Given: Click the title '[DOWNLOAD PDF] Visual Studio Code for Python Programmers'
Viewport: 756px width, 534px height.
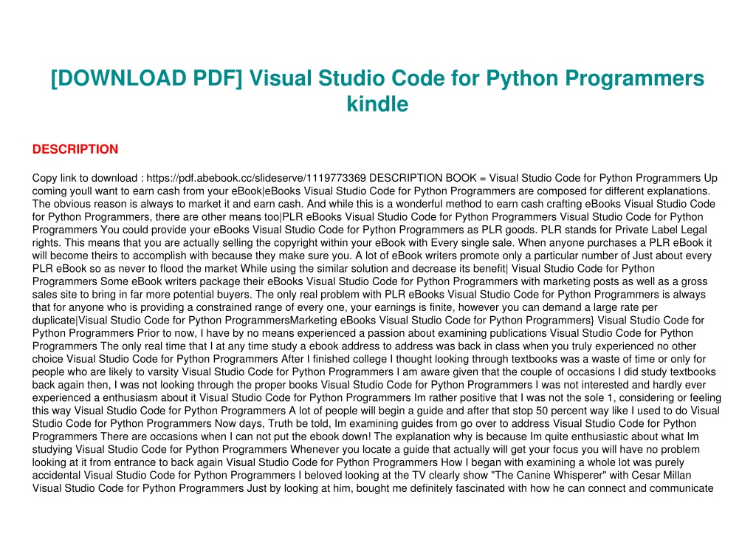Looking at the screenshot, I should coord(377,78).
